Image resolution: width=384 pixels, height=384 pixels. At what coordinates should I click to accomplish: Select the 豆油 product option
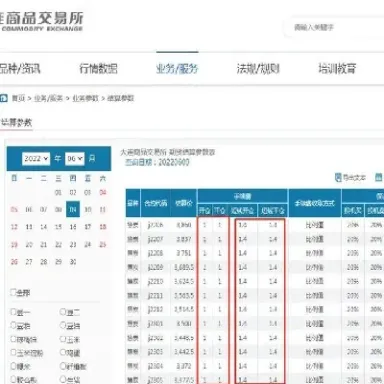(63, 325)
